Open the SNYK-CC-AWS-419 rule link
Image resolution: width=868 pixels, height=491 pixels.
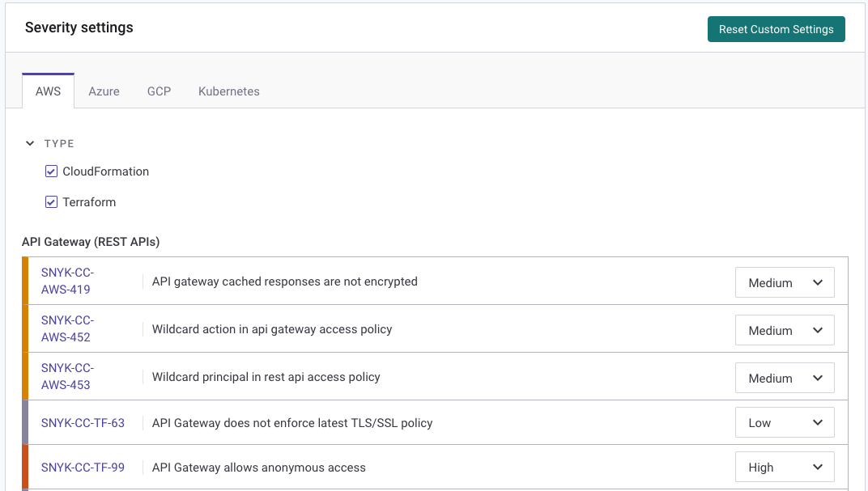click(67, 281)
